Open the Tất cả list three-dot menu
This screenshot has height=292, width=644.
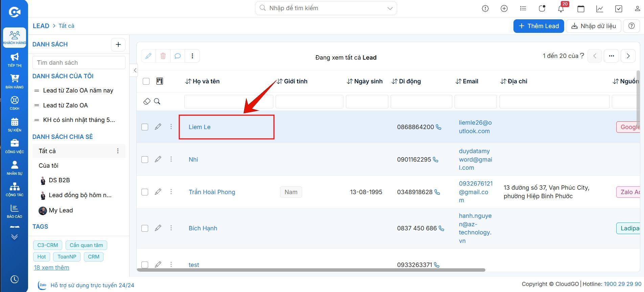(118, 151)
